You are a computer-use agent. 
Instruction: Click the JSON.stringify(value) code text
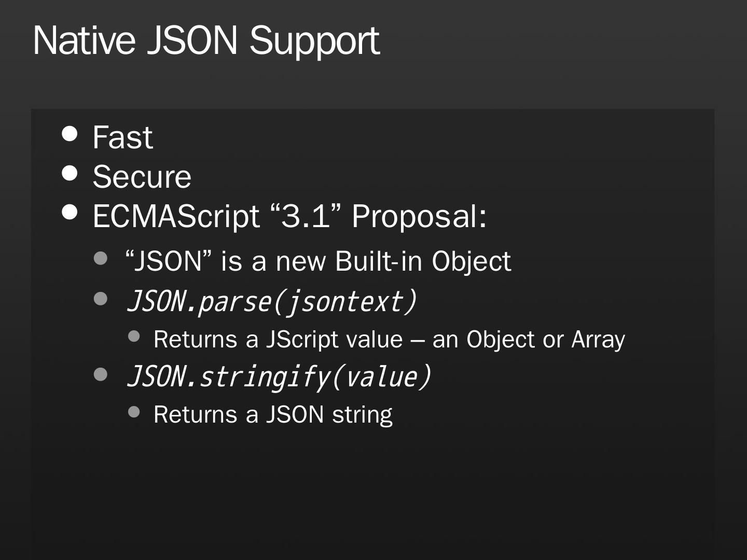(x=279, y=376)
